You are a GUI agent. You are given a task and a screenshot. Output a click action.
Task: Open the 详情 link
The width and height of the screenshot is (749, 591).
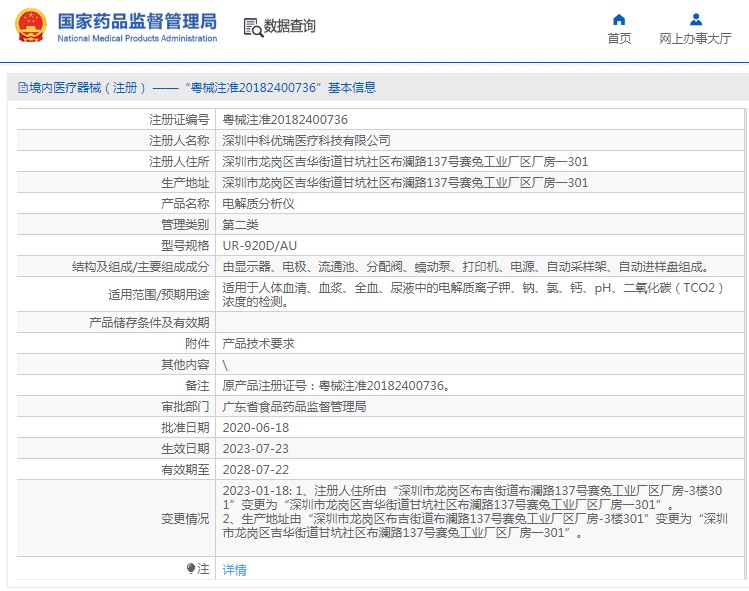coord(234,569)
